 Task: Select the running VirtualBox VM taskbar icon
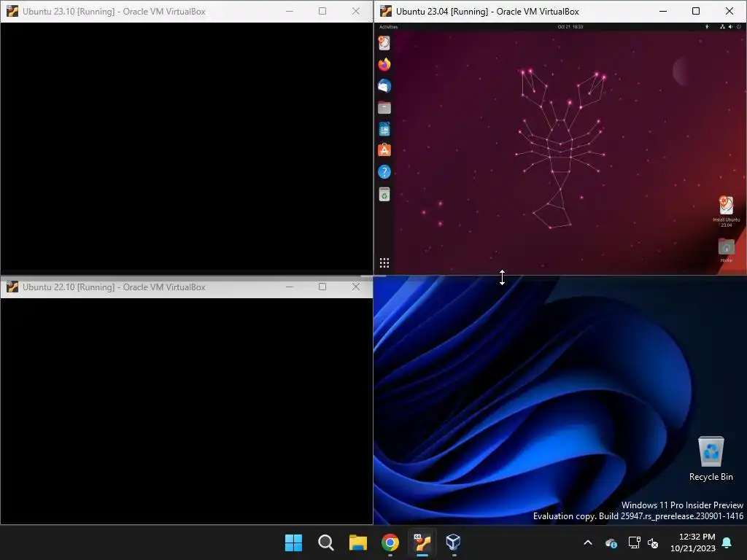coord(422,542)
